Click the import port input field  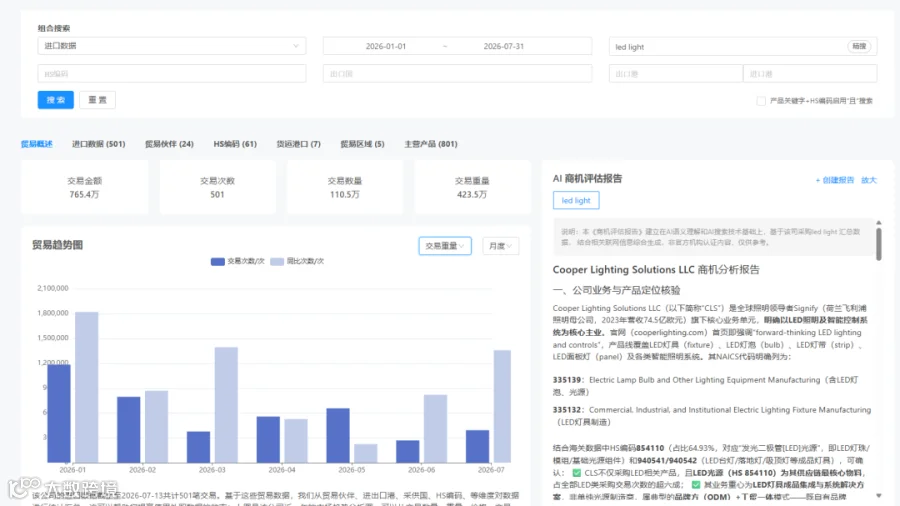[x=810, y=73]
